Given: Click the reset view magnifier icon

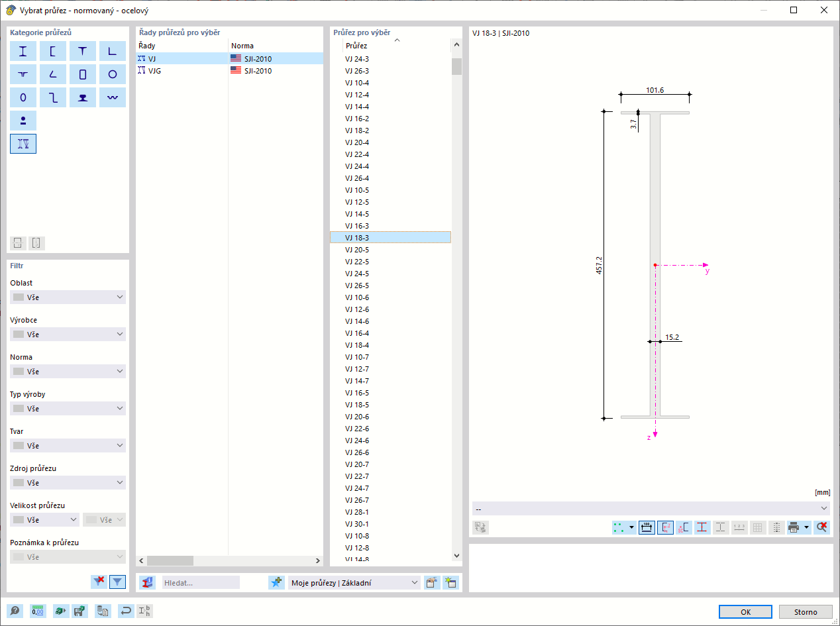Looking at the screenshot, I should pyautogui.click(x=821, y=528).
